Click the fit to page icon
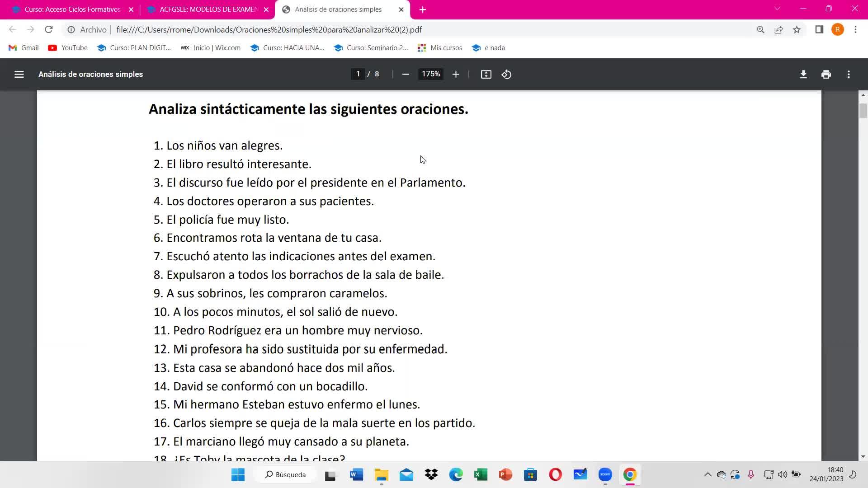This screenshot has height=488, width=868. pyautogui.click(x=486, y=74)
